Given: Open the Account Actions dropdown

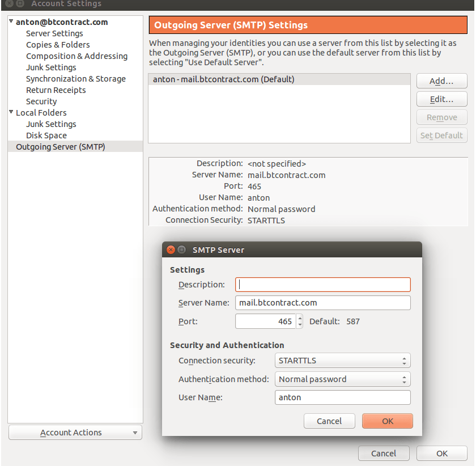Looking at the screenshot, I should point(75,433).
